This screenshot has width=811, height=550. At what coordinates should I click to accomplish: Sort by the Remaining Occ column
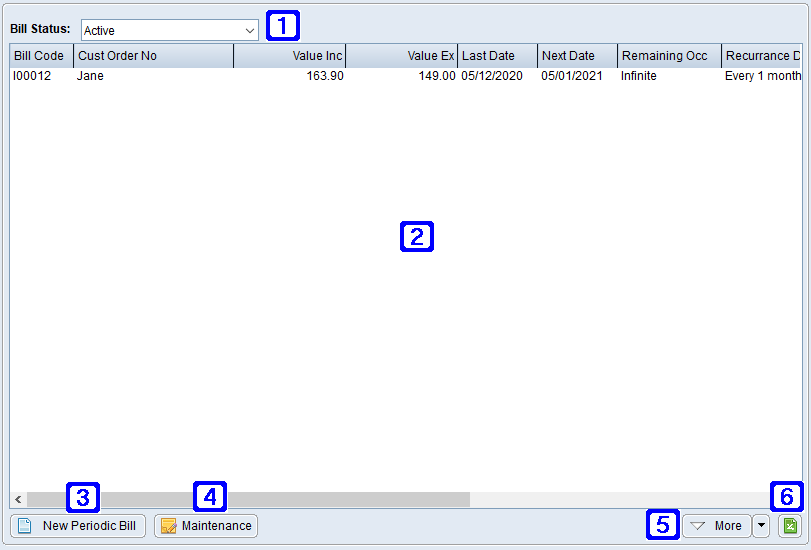(669, 56)
